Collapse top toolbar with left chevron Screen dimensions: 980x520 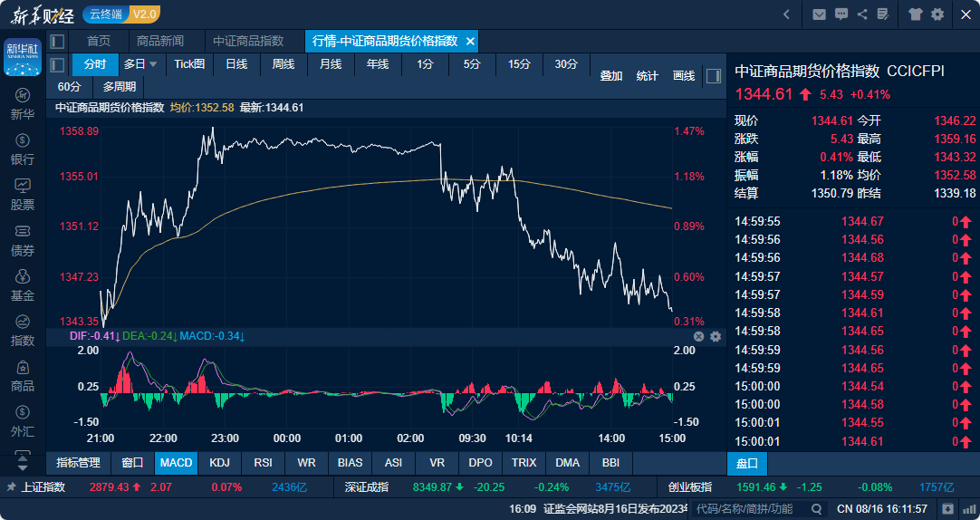[786, 14]
